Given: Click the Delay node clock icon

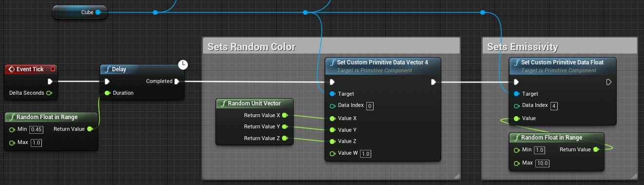Looking at the screenshot, I should point(183,64).
